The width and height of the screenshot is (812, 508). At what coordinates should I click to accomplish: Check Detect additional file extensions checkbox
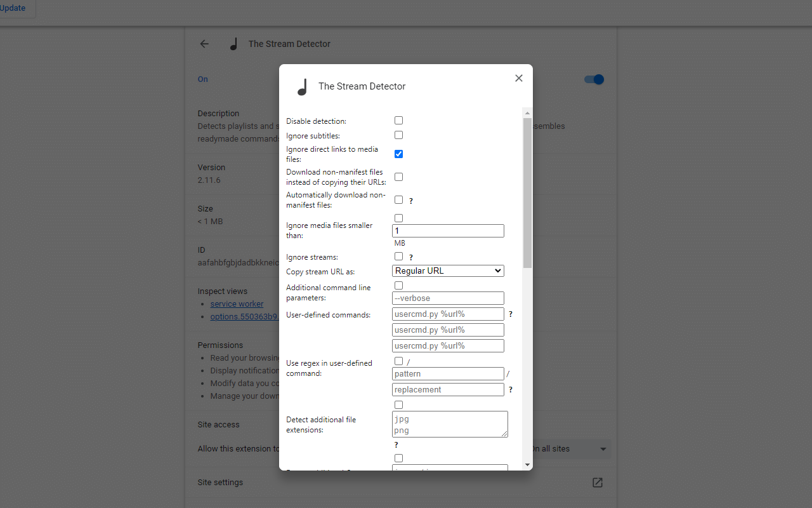point(398,405)
